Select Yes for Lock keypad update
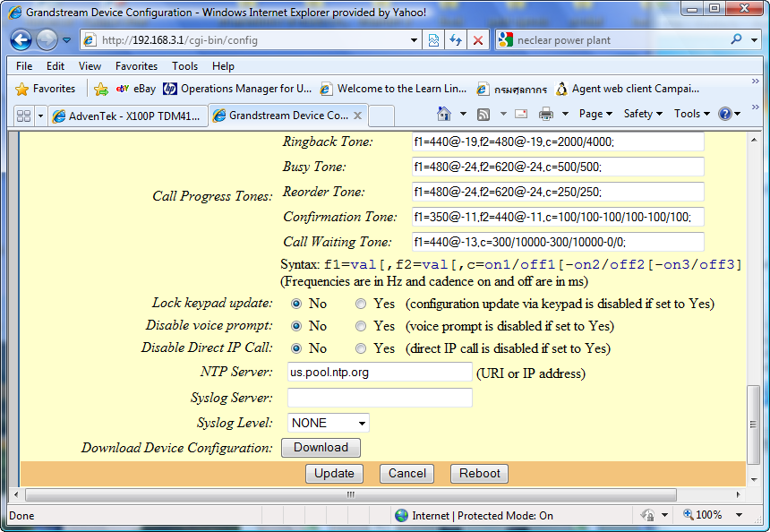This screenshot has width=770, height=532. tap(361, 304)
